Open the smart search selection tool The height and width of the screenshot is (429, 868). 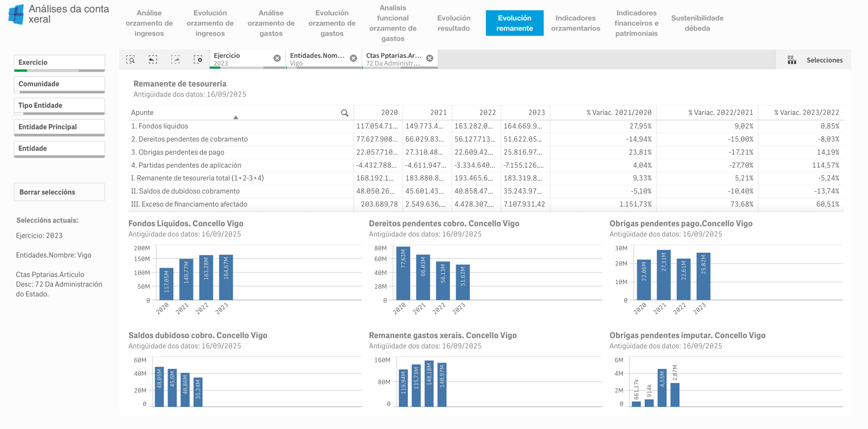click(x=130, y=60)
